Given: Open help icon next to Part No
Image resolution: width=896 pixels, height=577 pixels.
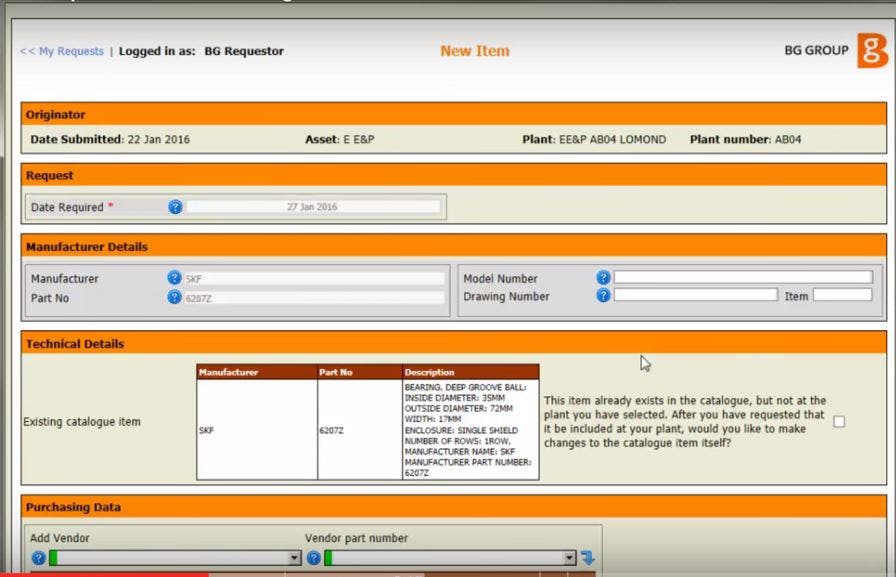Looking at the screenshot, I should pos(174,297).
